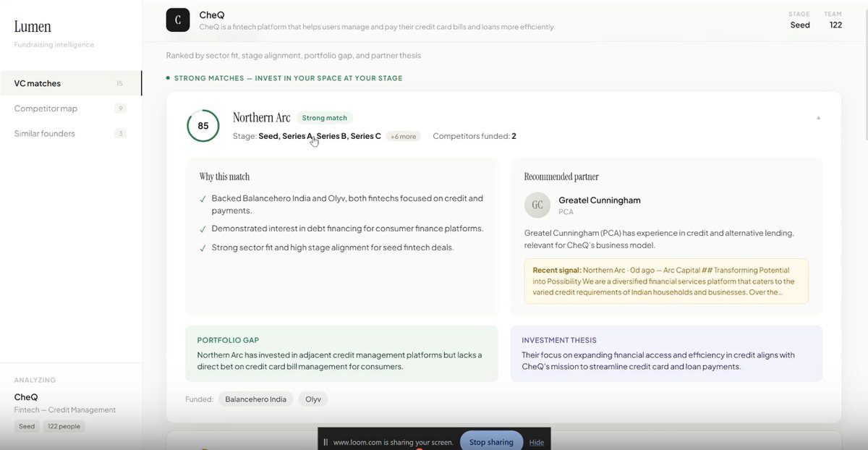Click the checkmark beside Strong sector fit bullet
Image resolution: width=868 pixels, height=450 pixels.
[x=203, y=248]
